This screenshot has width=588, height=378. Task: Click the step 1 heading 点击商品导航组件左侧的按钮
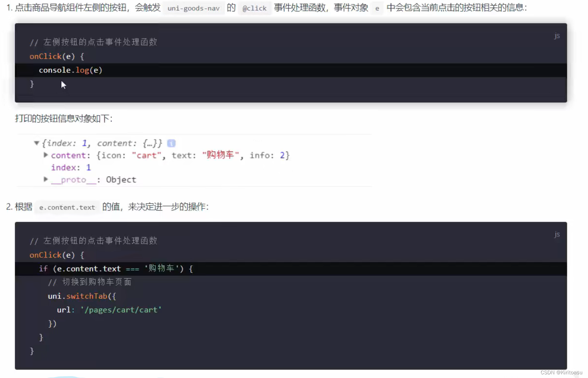click(x=70, y=8)
